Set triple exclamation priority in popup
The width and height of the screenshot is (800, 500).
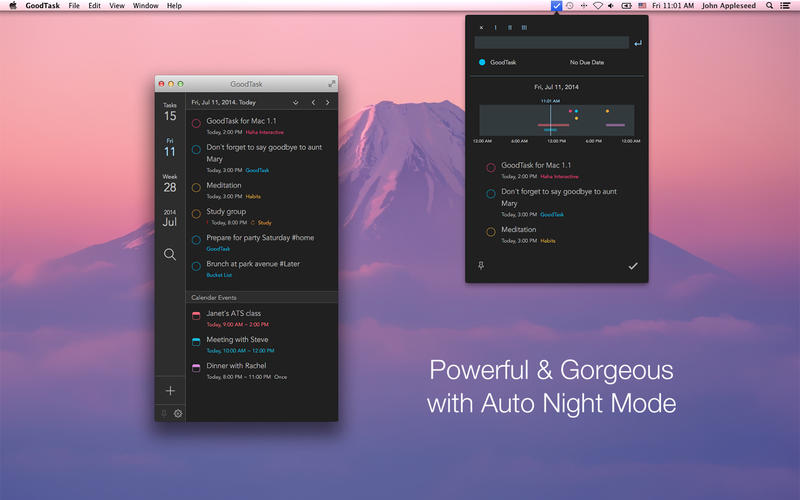click(524, 28)
